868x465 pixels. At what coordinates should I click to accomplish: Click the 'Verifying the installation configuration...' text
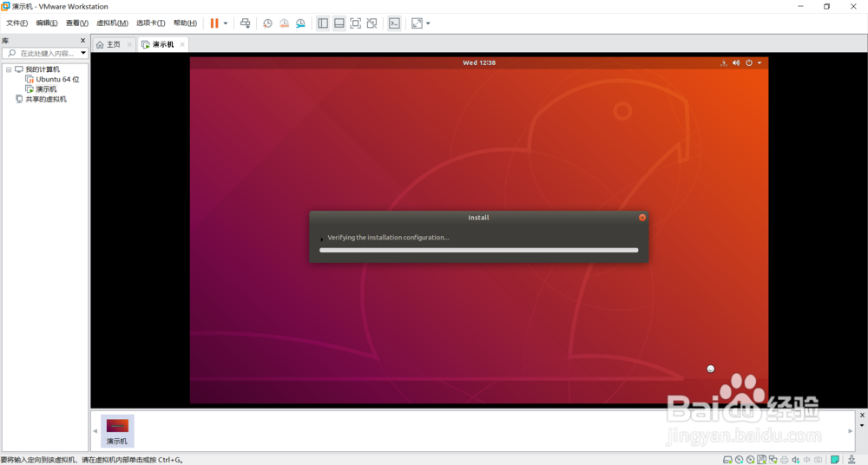pos(388,238)
